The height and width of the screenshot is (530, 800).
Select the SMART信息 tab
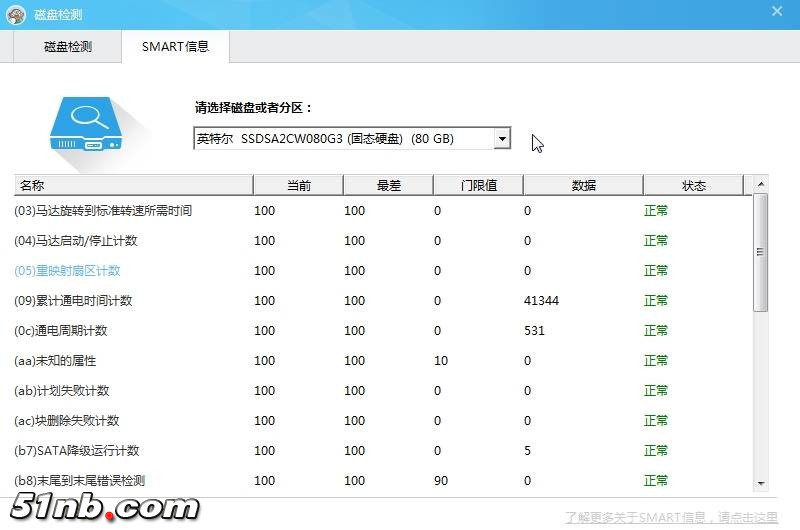pos(175,47)
